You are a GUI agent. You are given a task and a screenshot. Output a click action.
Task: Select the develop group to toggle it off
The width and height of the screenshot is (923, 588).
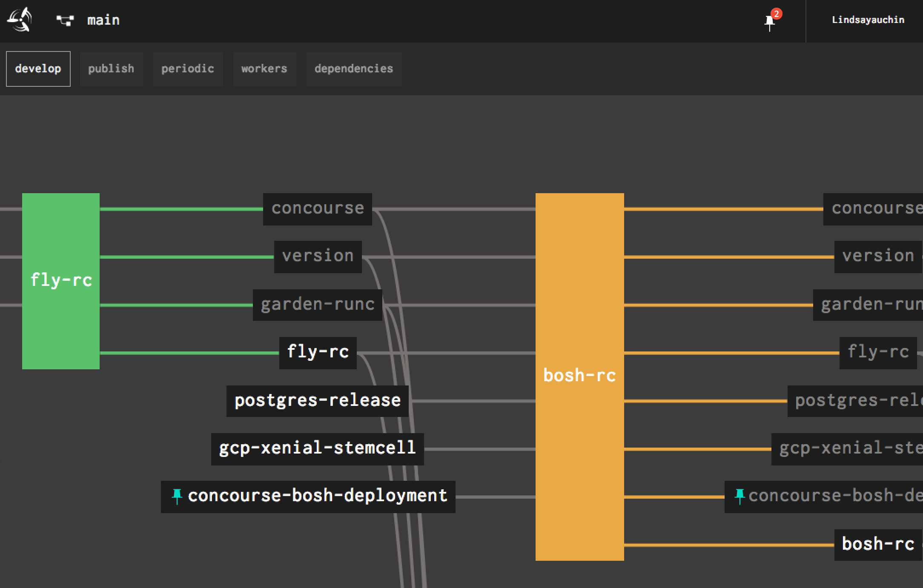[x=38, y=69]
